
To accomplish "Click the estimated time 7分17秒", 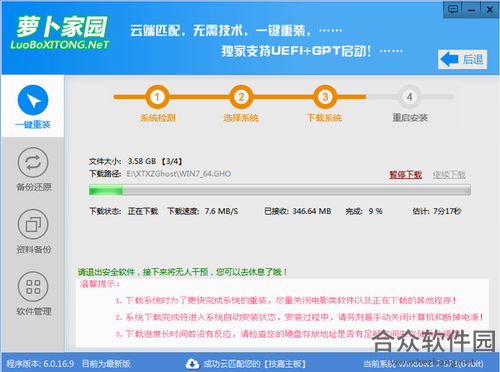I will coord(447,211).
